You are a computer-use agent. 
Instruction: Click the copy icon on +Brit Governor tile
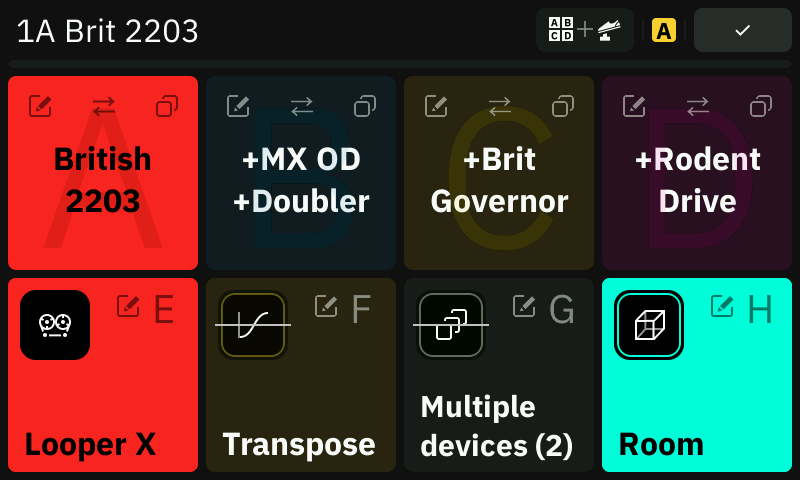point(563,106)
